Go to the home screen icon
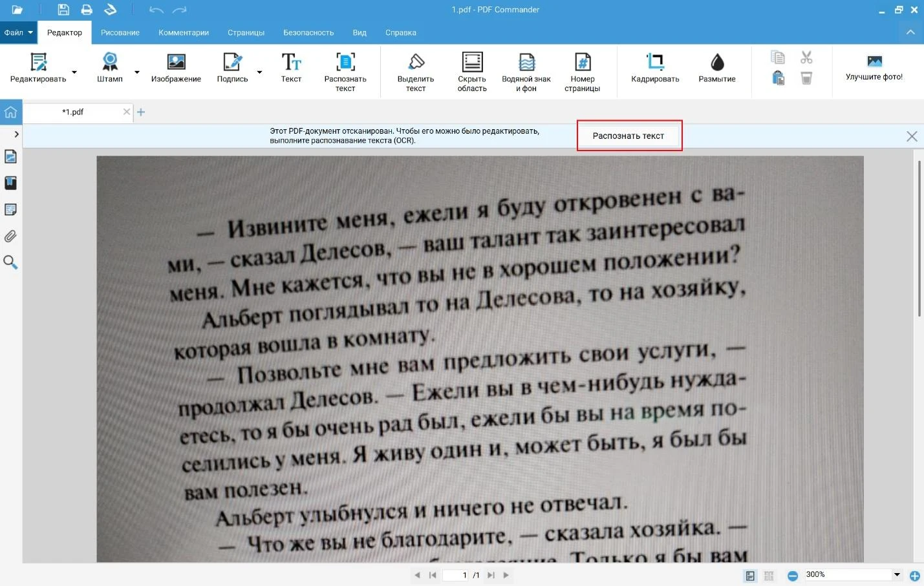 coord(11,112)
